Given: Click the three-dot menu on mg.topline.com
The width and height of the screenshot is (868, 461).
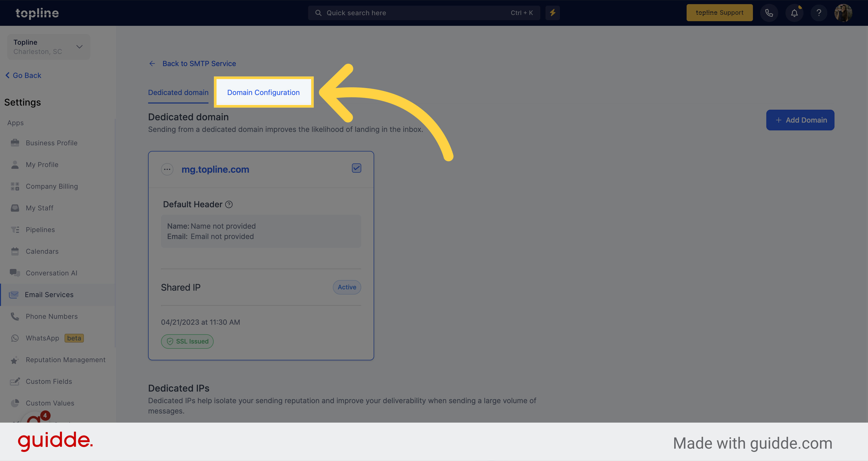Looking at the screenshot, I should click(x=166, y=168).
